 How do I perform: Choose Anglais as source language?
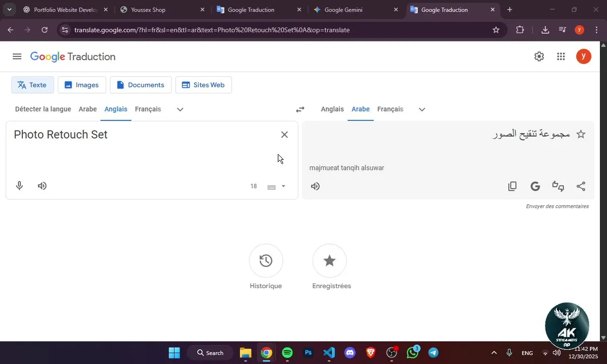(x=116, y=109)
